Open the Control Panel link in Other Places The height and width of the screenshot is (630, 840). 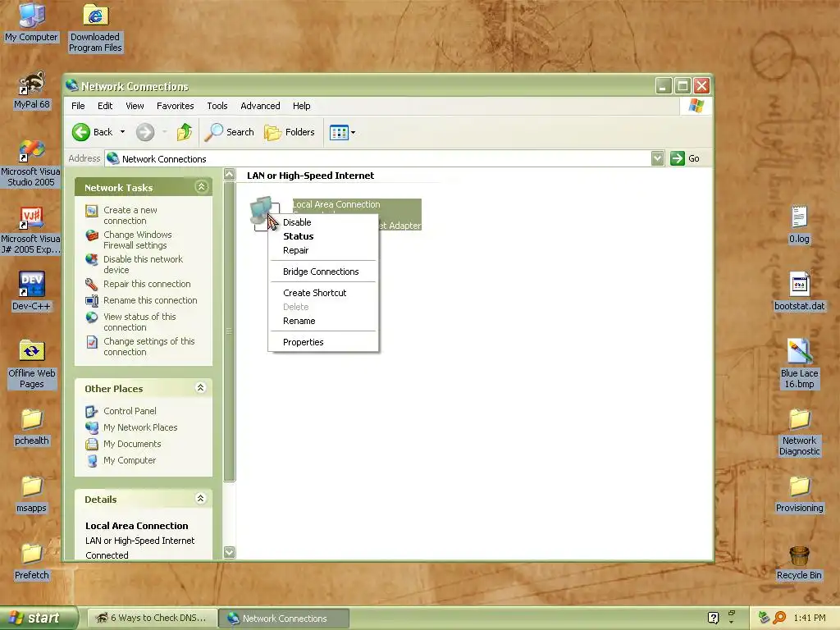130,411
